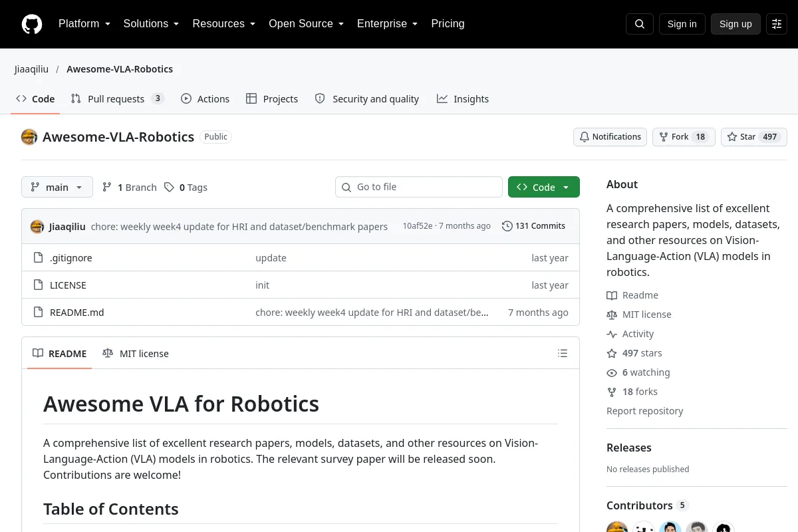Image resolution: width=798 pixels, height=532 pixels.
Task: Click the commit author avatar in commit row
Action: (37, 226)
